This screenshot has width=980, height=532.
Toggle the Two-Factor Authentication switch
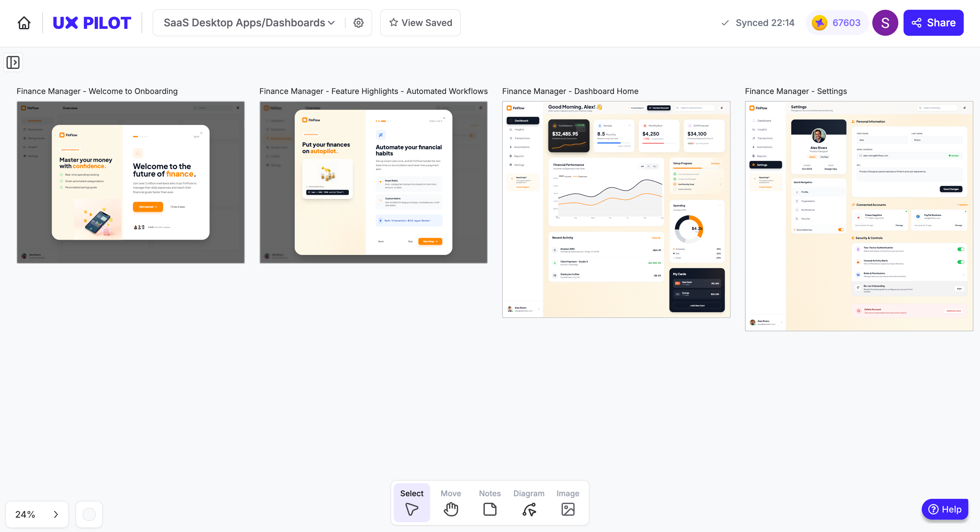[960, 249]
